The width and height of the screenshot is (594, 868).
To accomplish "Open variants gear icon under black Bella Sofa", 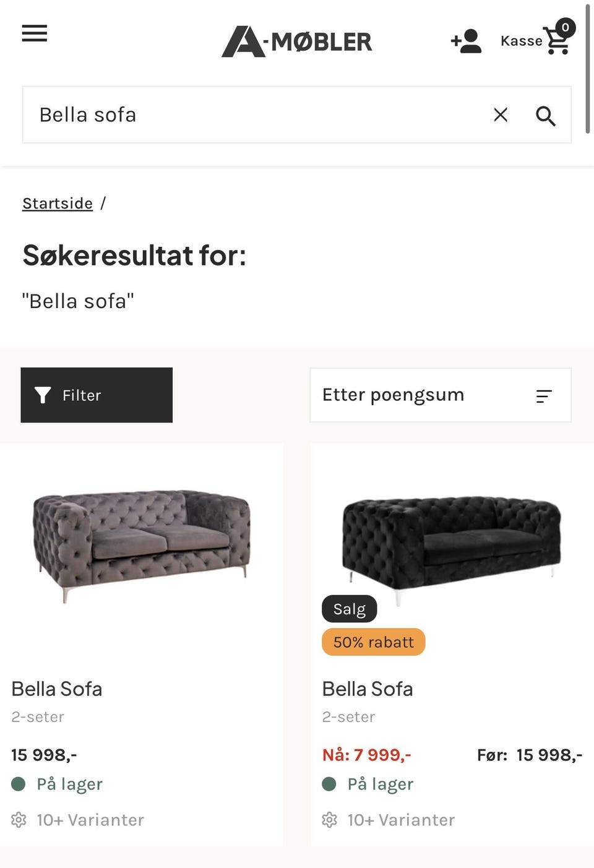I will click(x=330, y=819).
